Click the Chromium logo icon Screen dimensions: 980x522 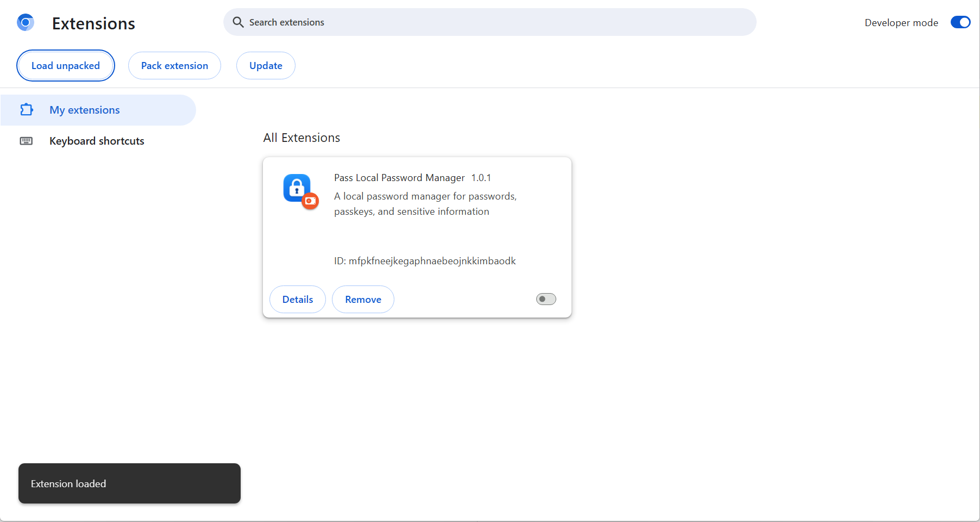[x=26, y=22]
